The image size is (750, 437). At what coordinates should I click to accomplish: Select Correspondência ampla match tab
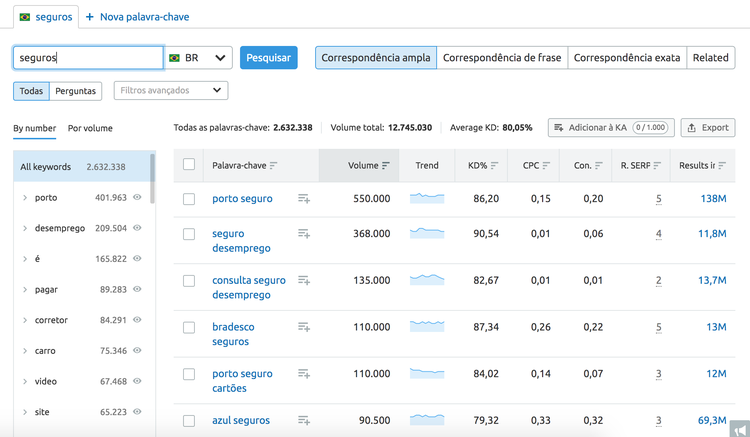pos(375,58)
